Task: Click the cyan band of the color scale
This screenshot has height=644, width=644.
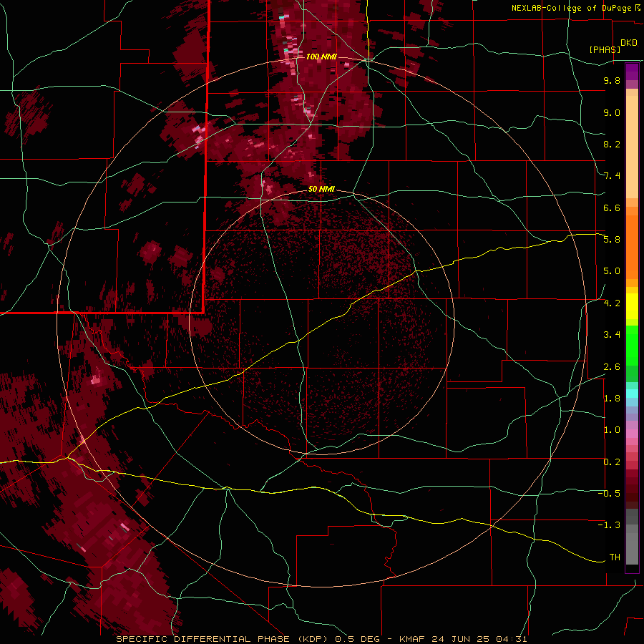Action: (632, 394)
